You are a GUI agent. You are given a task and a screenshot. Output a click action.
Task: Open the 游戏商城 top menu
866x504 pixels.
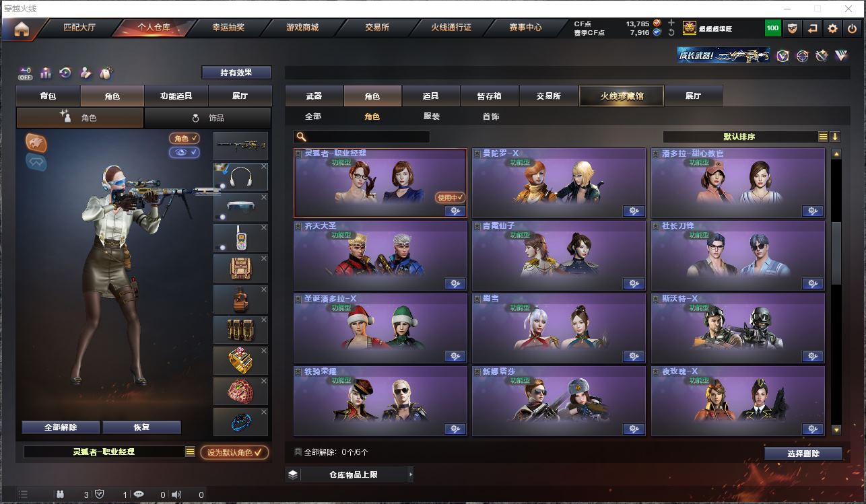(x=302, y=28)
